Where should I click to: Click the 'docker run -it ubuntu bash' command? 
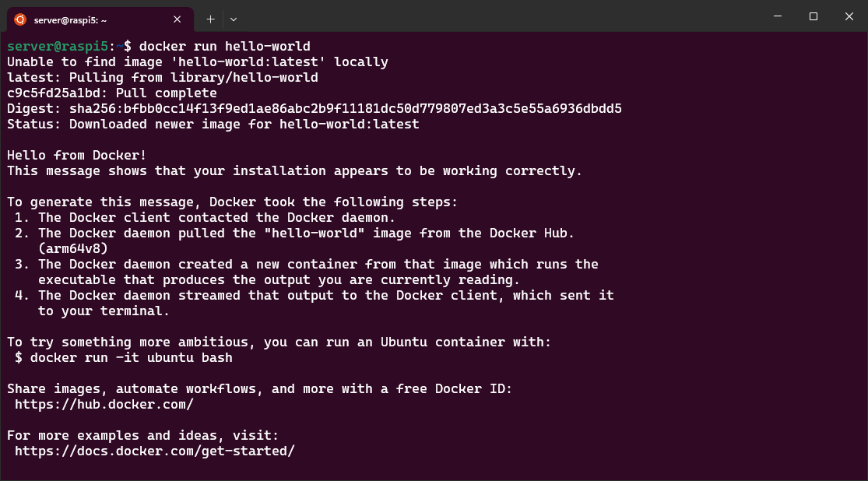coord(132,357)
